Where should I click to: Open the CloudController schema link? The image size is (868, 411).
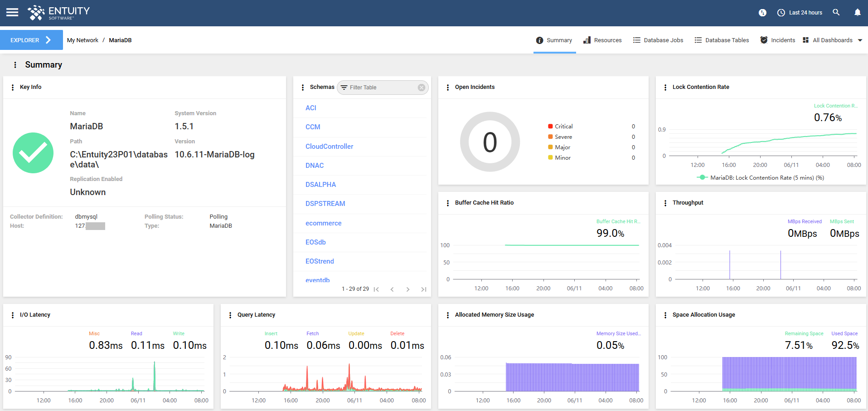point(330,147)
